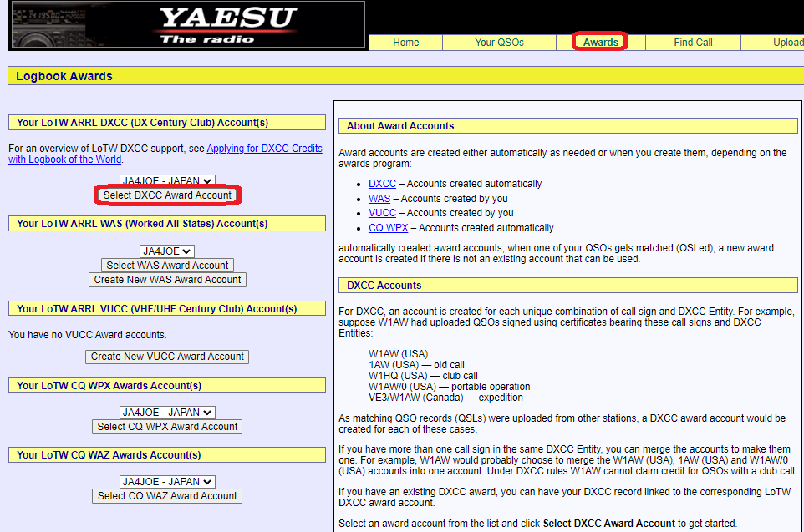Screen dimensions: 804x532
Task: Click text You have no VUCC Award accounts
Action: tap(88, 335)
